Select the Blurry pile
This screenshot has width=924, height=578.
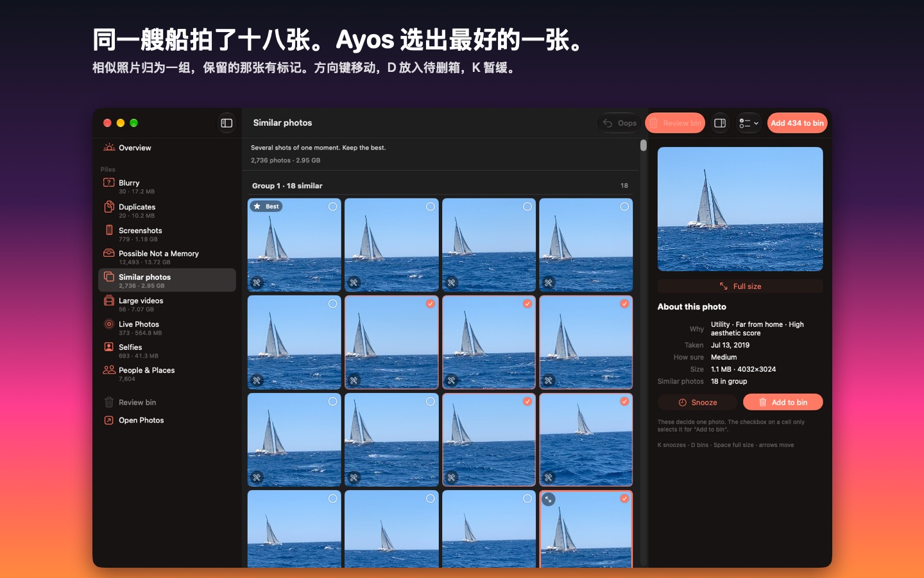(167, 186)
